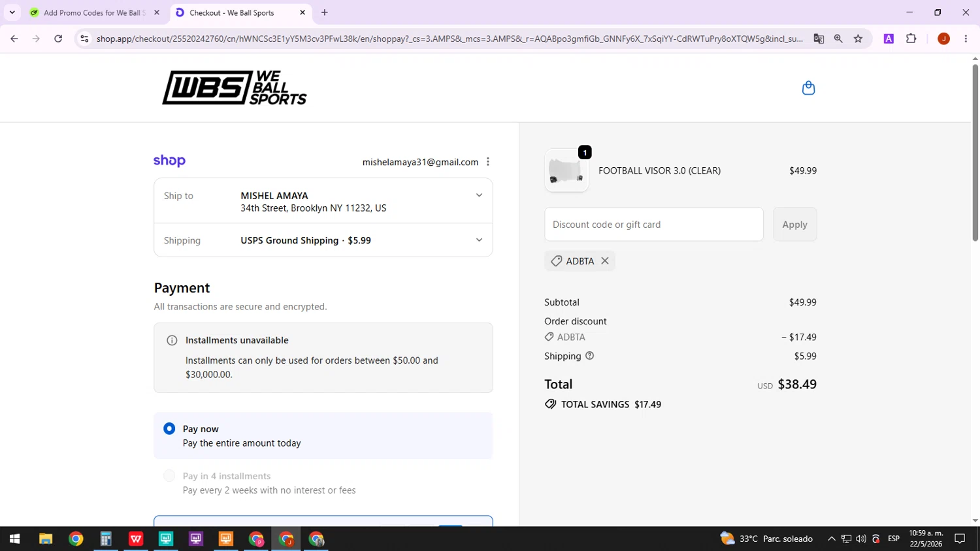Click the WBS We Ball Sports logo

click(x=235, y=87)
